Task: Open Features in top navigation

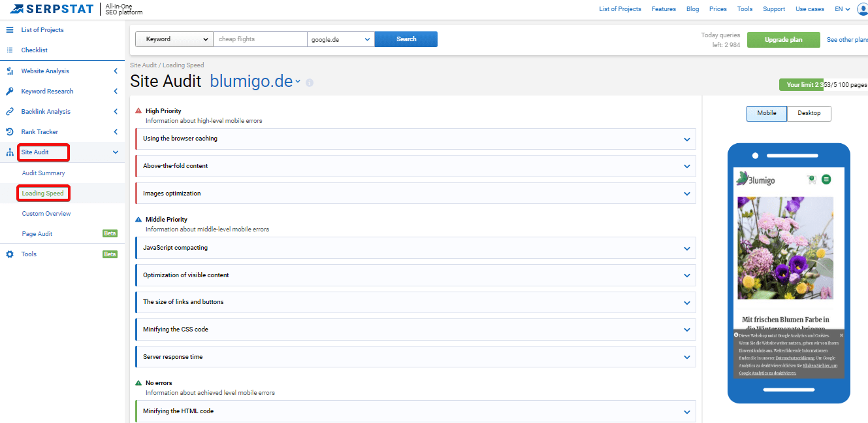Action: tap(664, 9)
